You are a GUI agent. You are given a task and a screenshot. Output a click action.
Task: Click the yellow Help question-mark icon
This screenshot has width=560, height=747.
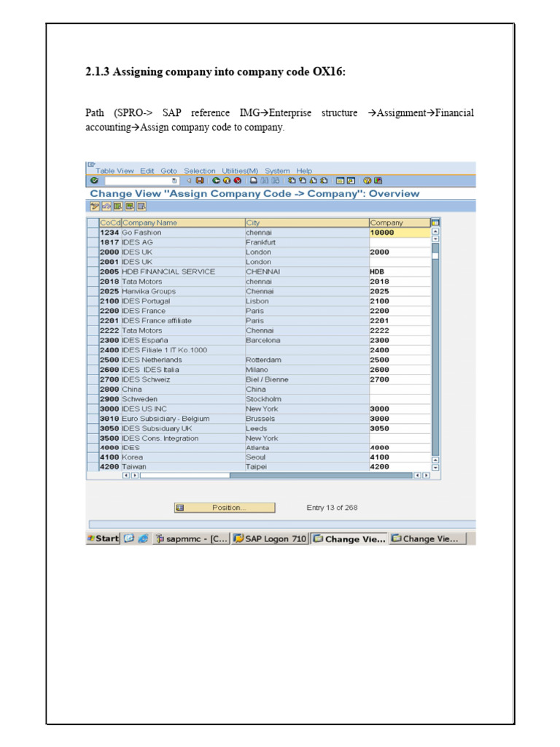coord(367,181)
